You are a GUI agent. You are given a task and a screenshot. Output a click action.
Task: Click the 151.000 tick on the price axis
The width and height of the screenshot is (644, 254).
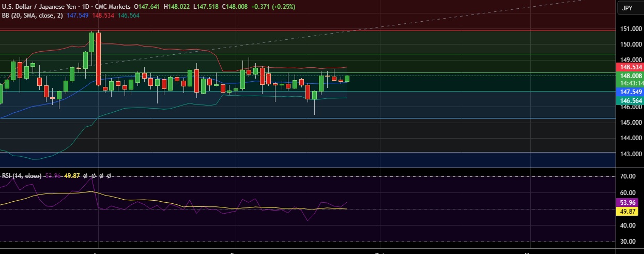[x=631, y=29]
